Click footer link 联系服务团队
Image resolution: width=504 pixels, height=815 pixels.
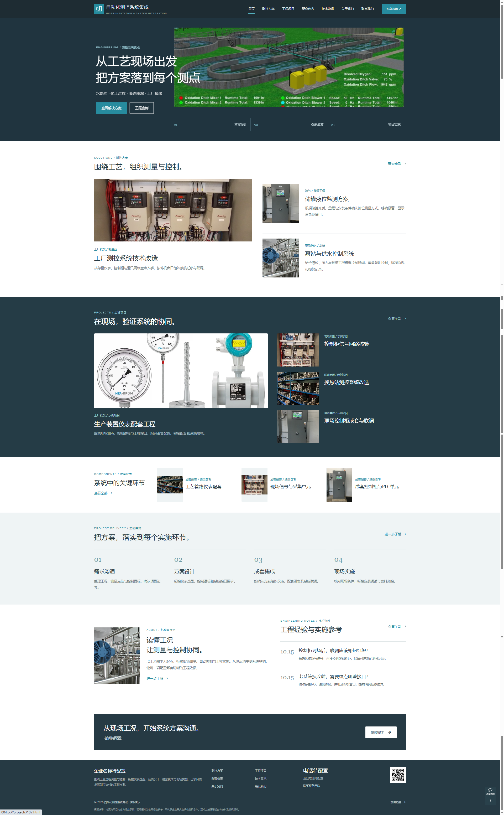pyautogui.click(x=311, y=786)
